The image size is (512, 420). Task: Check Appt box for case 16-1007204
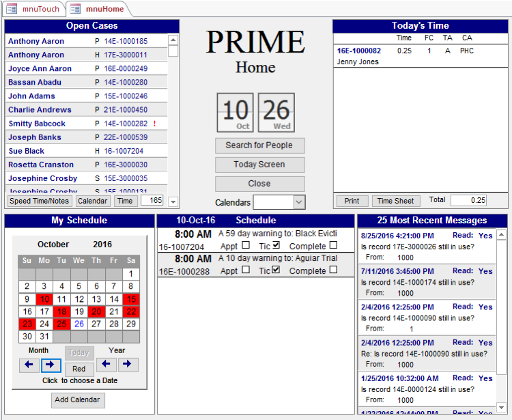(246, 246)
